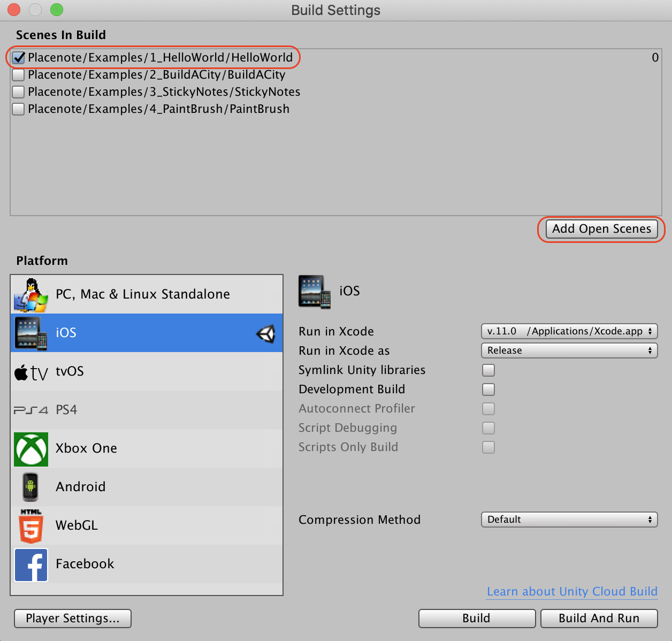Click the Build button

tap(477, 619)
